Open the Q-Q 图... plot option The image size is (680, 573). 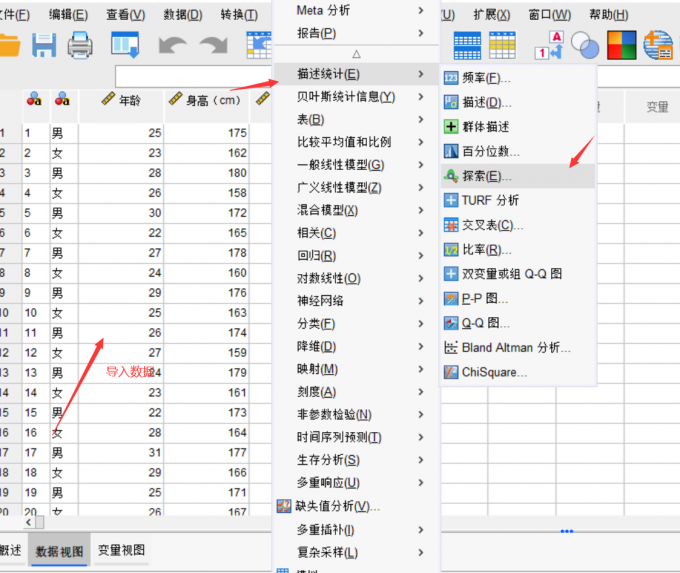[486, 323]
